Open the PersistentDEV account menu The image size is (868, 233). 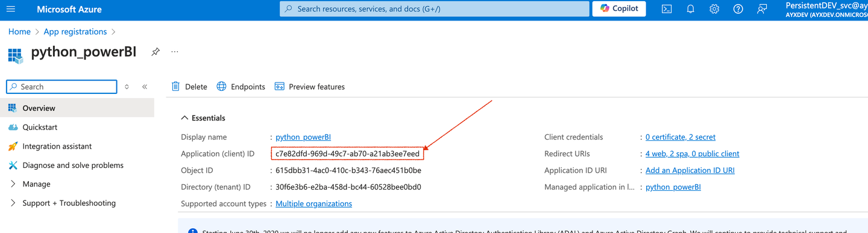pyautogui.click(x=826, y=9)
